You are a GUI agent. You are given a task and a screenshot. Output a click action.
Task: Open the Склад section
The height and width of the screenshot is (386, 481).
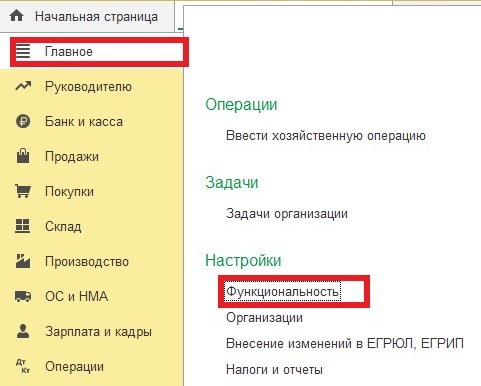(x=63, y=227)
